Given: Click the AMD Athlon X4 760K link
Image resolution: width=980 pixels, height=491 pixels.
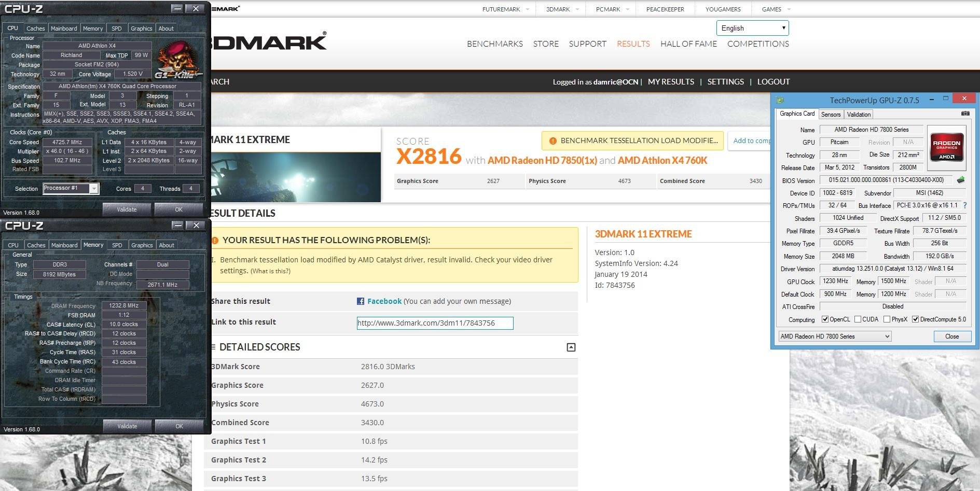Looking at the screenshot, I should pyautogui.click(x=662, y=160).
